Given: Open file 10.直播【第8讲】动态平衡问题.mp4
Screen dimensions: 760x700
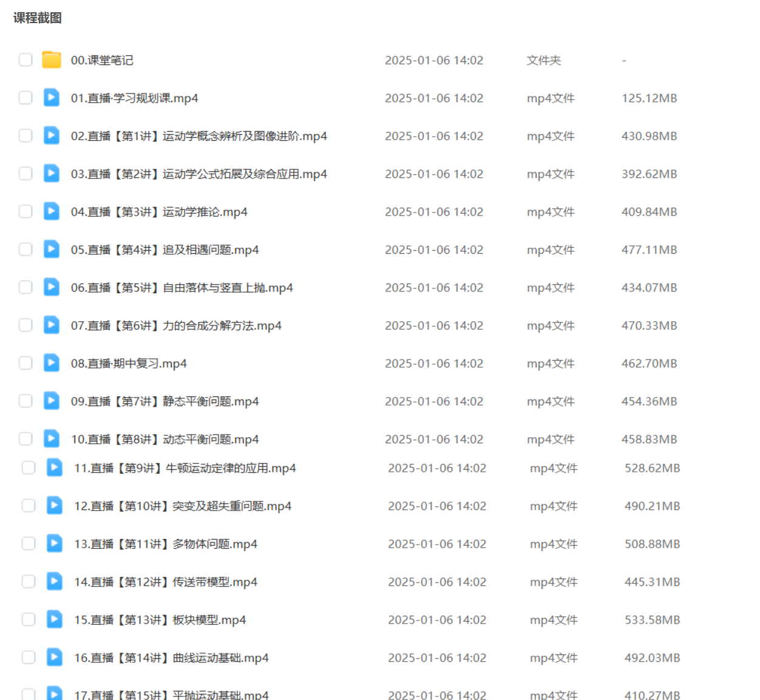Looking at the screenshot, I should pos(165,440).
